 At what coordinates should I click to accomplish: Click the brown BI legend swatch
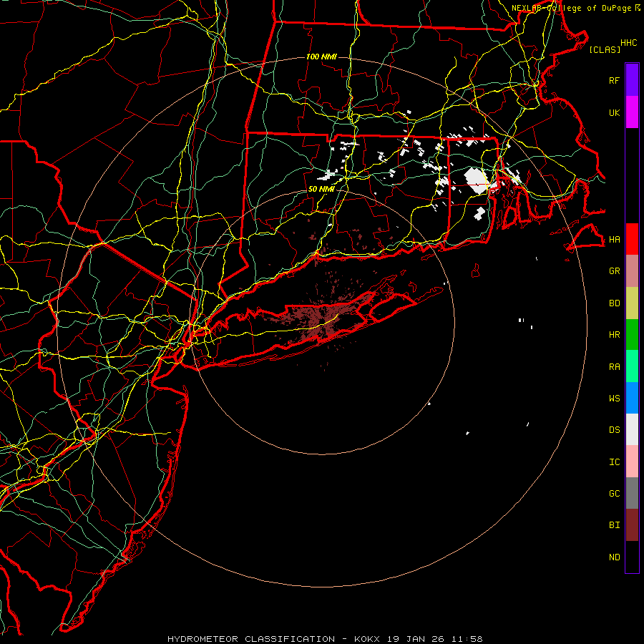point(632,525)
